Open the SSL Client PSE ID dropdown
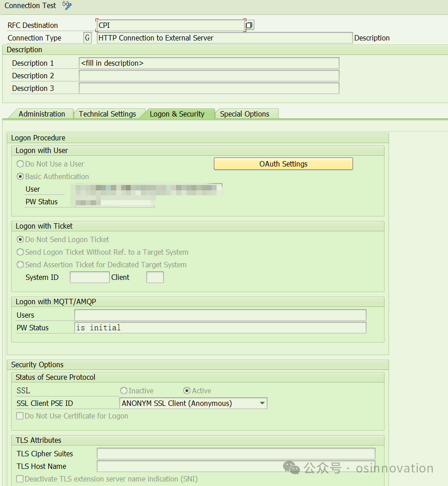Viewport: 448px width, 486px height. pyautogui.click(x=262, y=403)
